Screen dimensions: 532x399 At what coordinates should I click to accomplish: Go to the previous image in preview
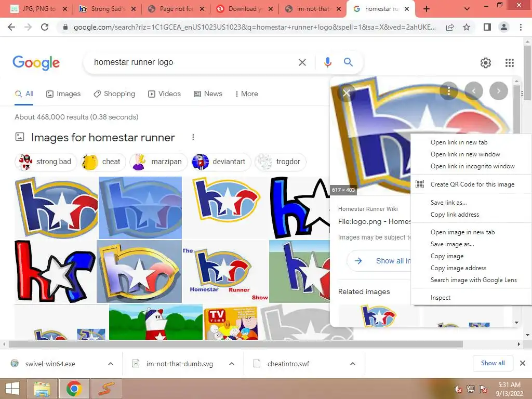(474, 91)
